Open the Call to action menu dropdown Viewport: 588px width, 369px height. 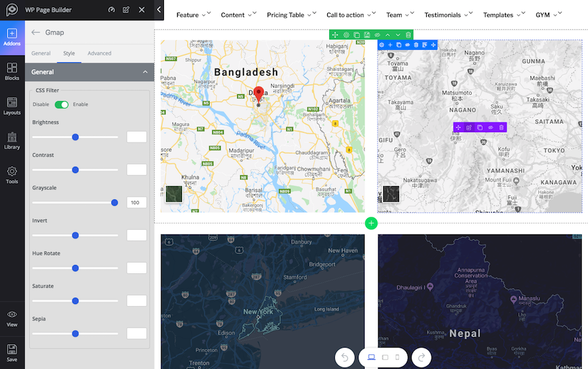(351, 15)
